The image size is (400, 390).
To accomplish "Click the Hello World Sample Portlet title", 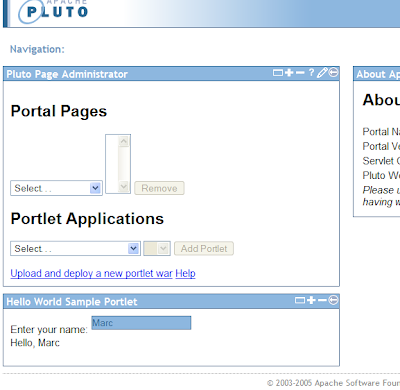I will click(x=72, y=302).
